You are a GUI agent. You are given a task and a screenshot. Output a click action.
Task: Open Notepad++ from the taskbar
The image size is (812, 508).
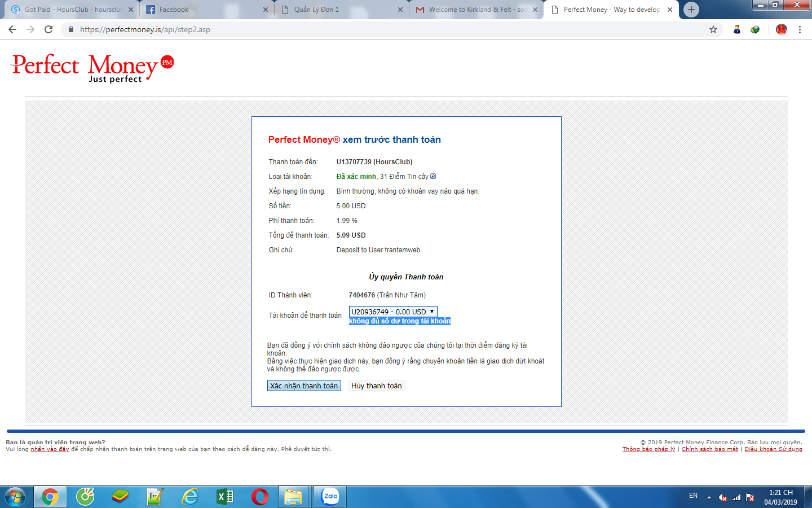(x=155, y=497)
